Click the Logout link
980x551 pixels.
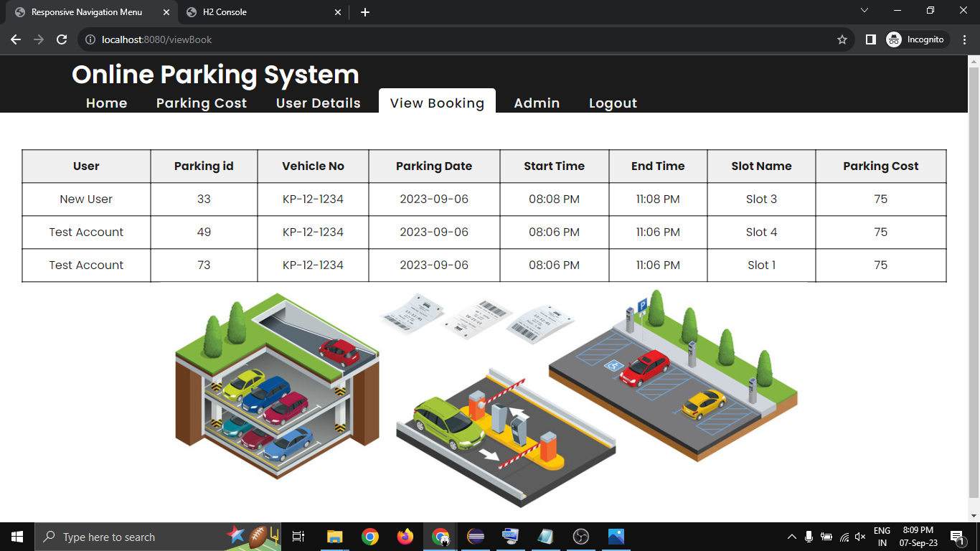tap(613, 103)
